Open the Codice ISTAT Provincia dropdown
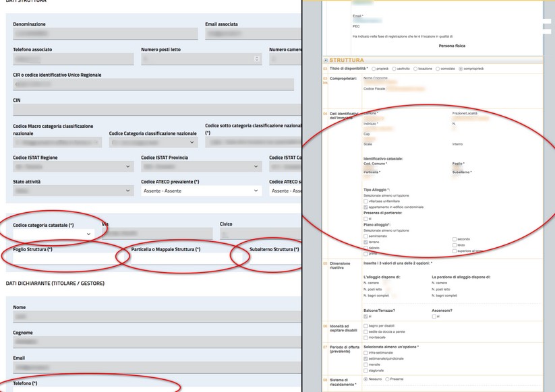The width and height of the screenshot is (555, 392). point(201,167)
